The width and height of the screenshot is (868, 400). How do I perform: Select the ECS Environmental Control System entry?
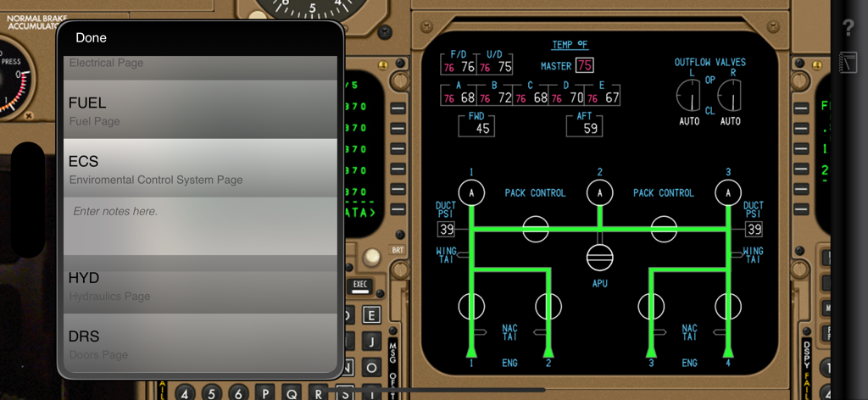point(200,168)
